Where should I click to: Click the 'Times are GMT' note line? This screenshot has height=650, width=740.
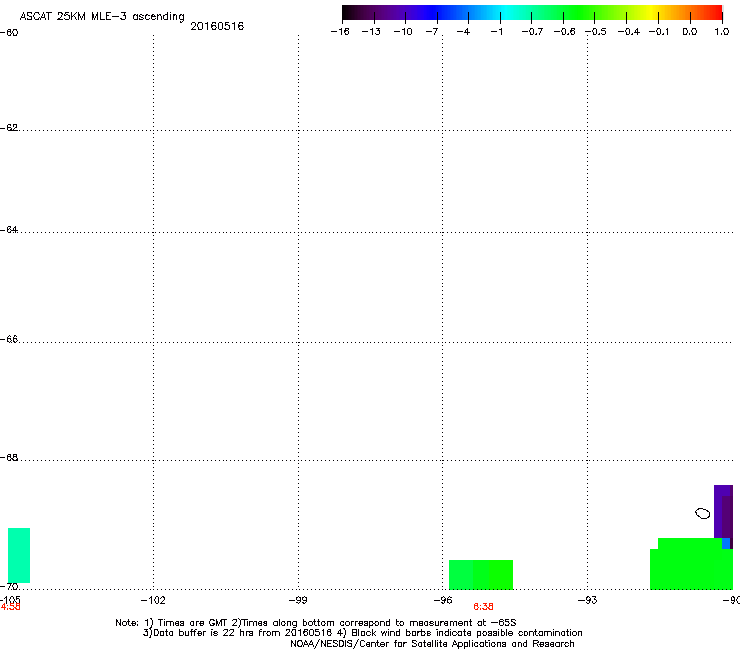[316, 623]
